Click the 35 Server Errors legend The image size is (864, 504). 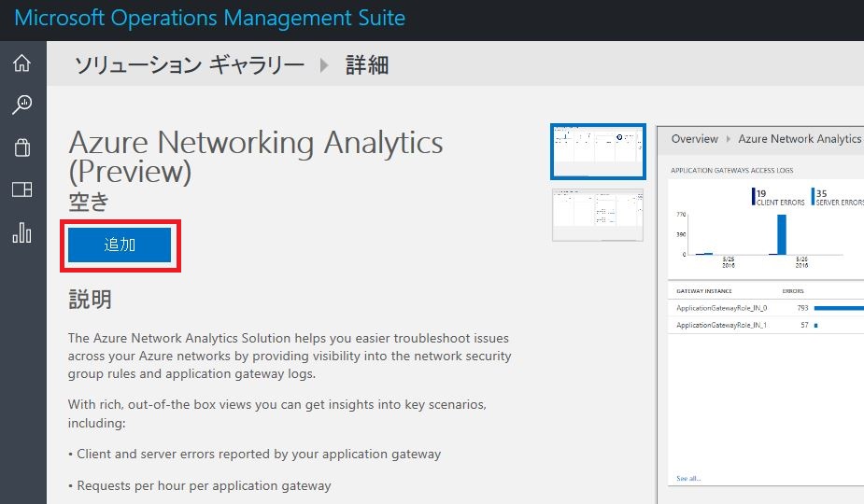click(838, 197)
